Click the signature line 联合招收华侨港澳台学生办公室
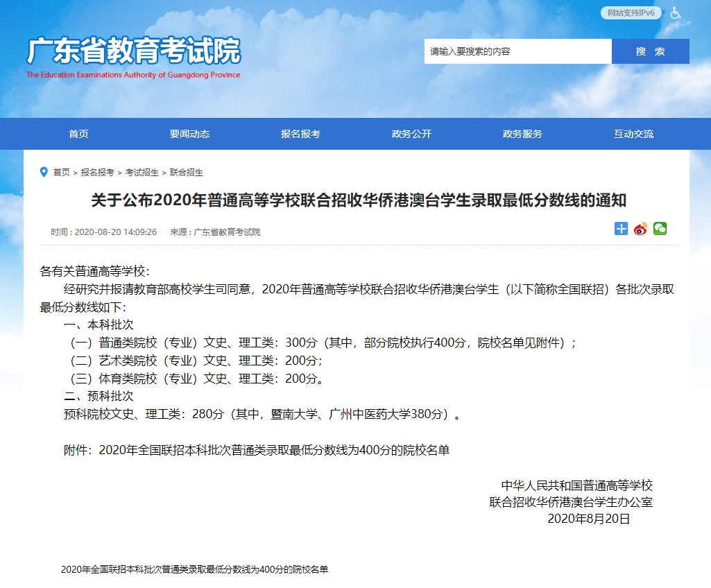This screenshot has width=711, height=588. (571, 502)
